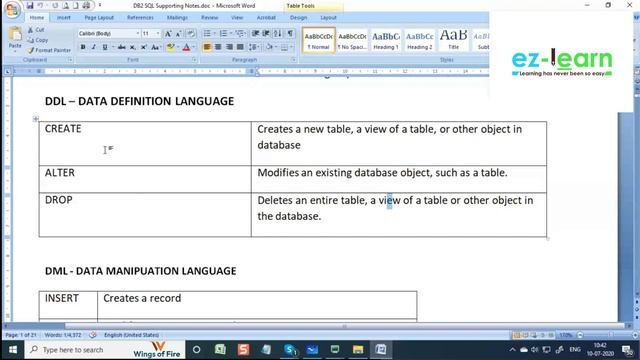Click the word count in the status bar
This screenshot has width=640, height=360.
[x=63, y=335]
